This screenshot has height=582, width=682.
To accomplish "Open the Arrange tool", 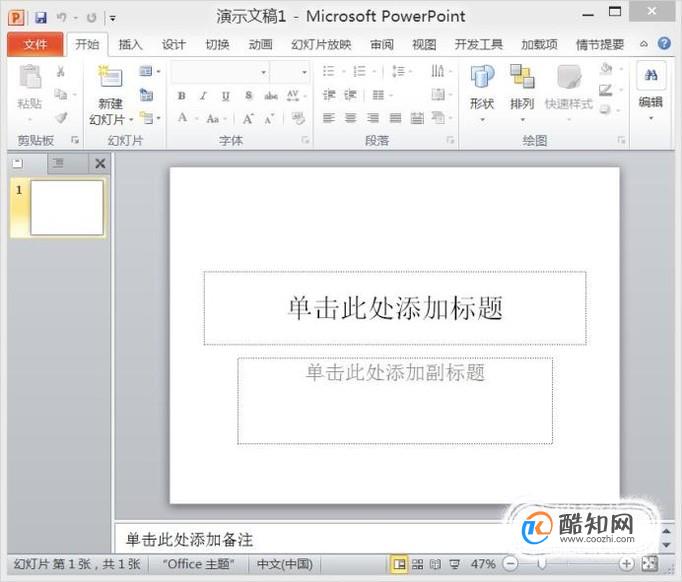I will tap(522, 92).
